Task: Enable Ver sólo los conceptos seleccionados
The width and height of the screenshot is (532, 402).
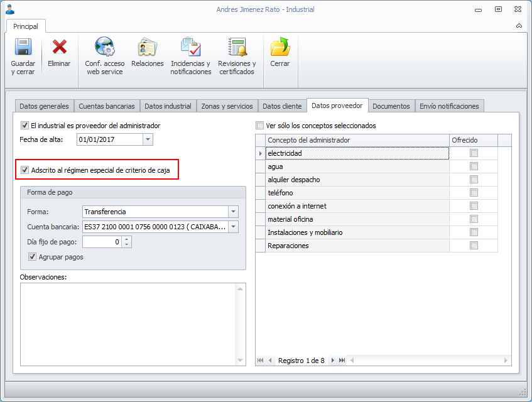Action: point(260,126)
